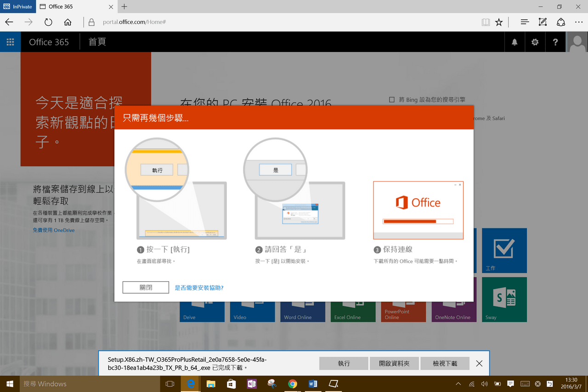Screen dimensions: 588x392
Task: Open Reading view in Edge address bar
Action: pyautogui.click(x=486, y=22)
